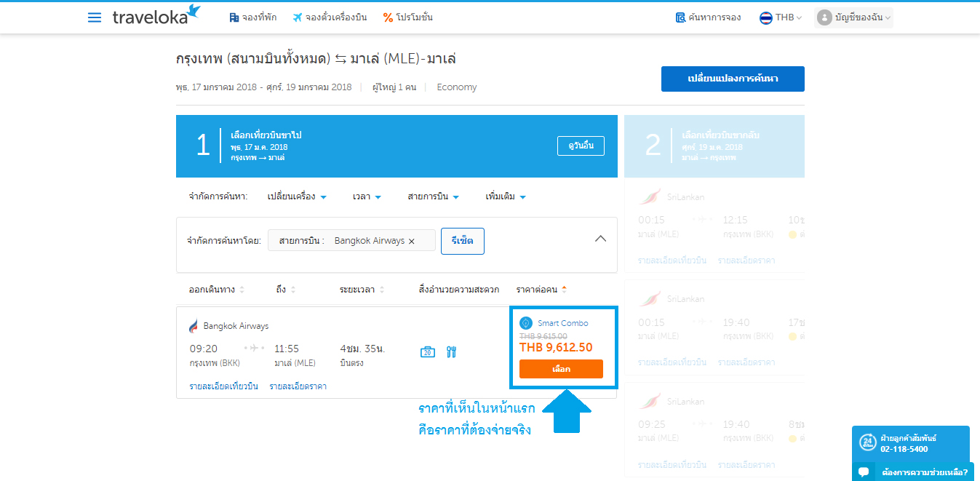Click the 20 kg baggage allowance icon
The image size is (980, 481).
click(x=428, y=352)
